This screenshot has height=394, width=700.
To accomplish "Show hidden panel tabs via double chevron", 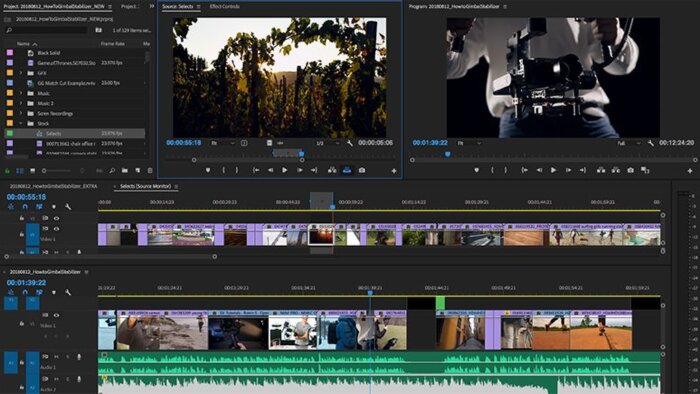I will point(151,6).
